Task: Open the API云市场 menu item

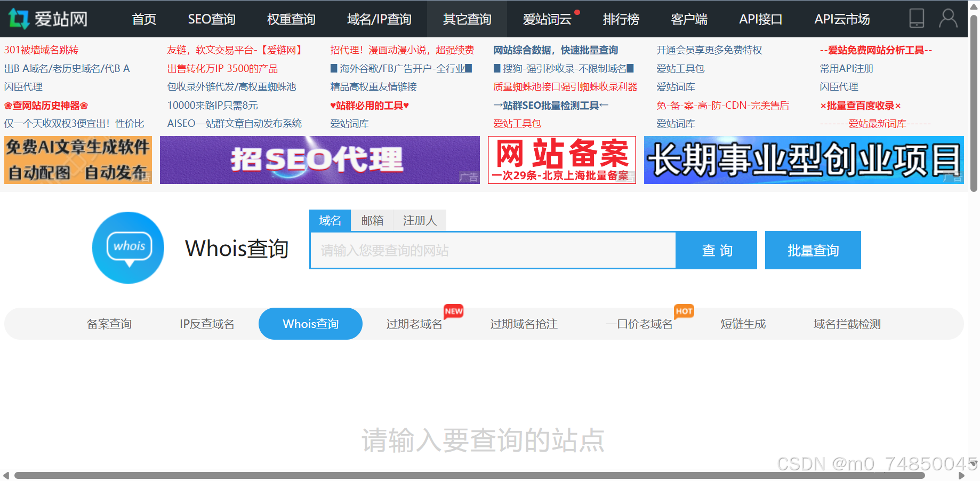Action: click(842, 19)
